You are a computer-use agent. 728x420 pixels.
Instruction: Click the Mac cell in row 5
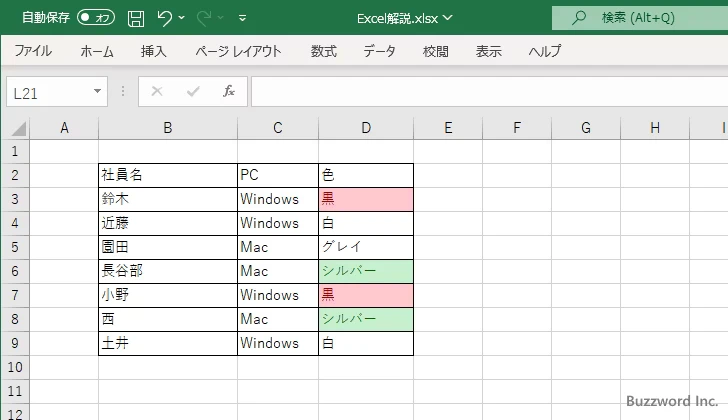click(278, 247)
